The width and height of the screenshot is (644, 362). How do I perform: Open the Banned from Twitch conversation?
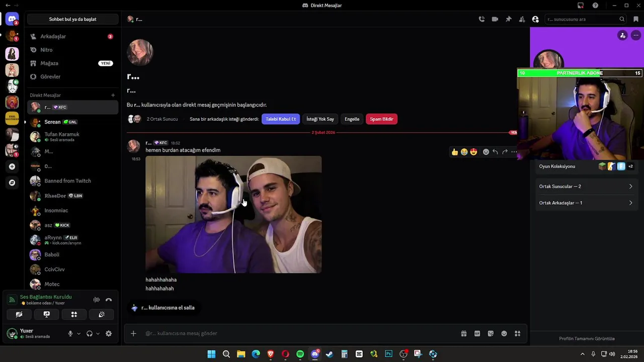point(73,181)
